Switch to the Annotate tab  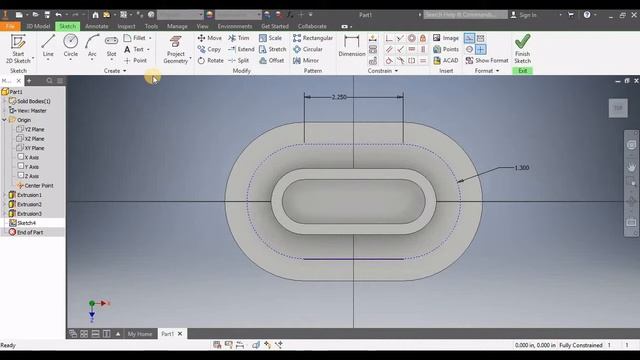tap(97, 26)
